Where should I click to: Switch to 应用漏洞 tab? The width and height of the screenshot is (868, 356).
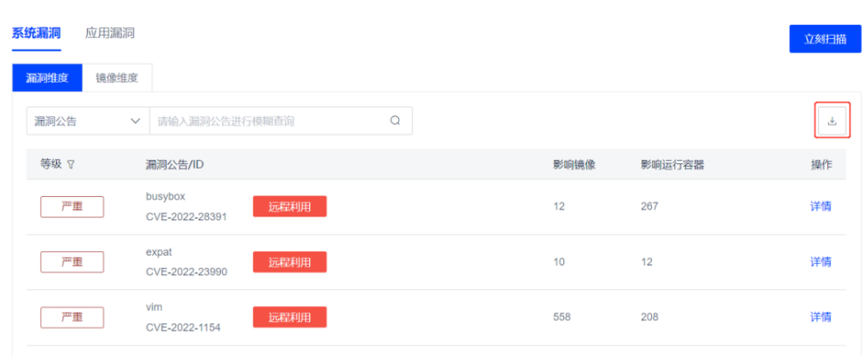109,33
